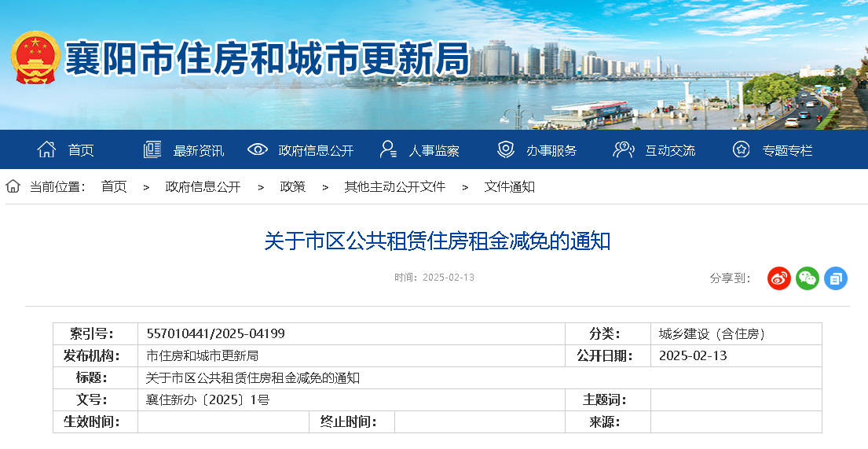Click the 文号 header cell
Screen dimensions: 868x449
click(95, 399)
